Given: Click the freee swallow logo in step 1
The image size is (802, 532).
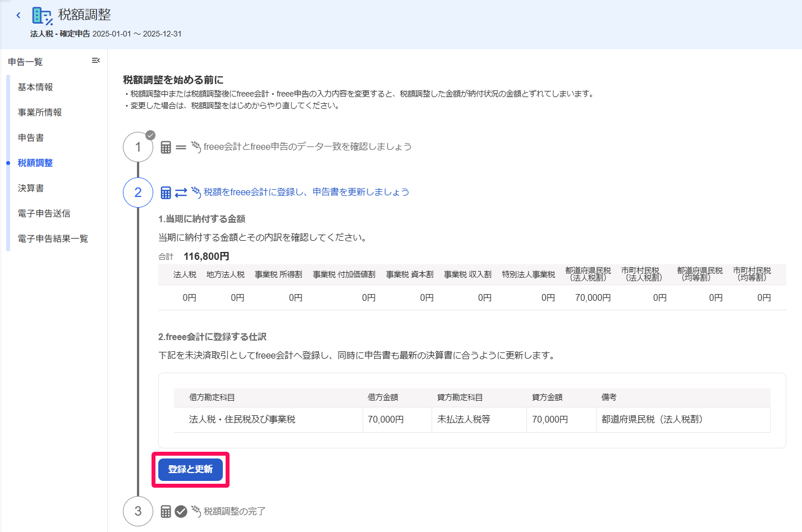Looking at the screenshot, I should [196, 146].
